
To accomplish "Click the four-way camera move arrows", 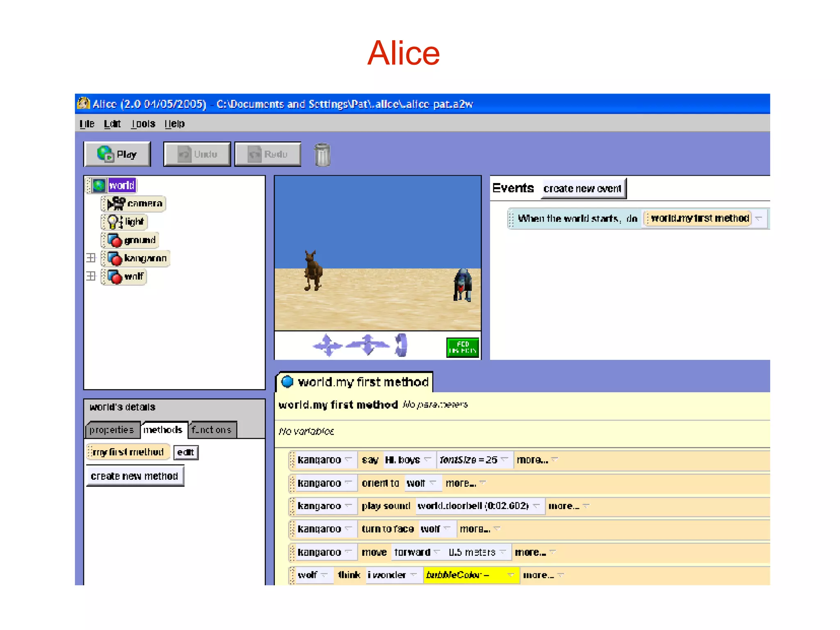I will pos(327,345).
